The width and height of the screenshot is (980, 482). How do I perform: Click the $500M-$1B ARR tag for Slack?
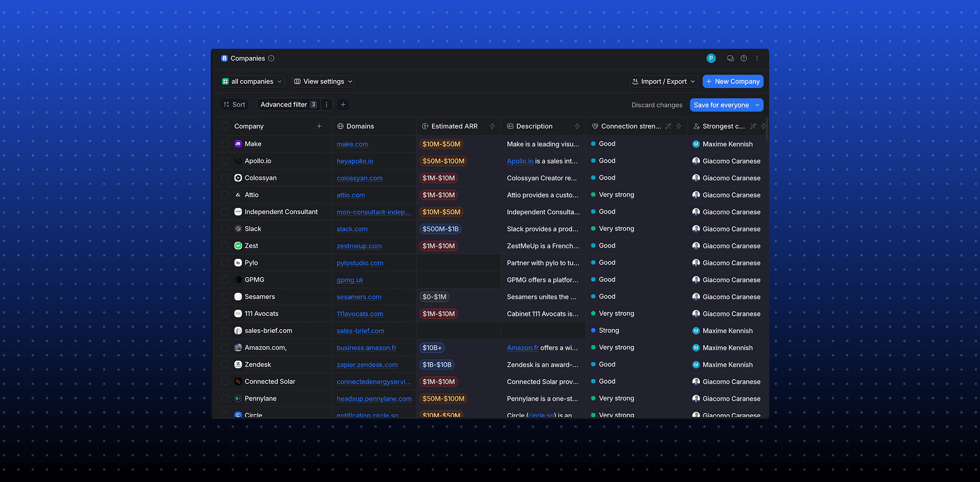(441, 229)
